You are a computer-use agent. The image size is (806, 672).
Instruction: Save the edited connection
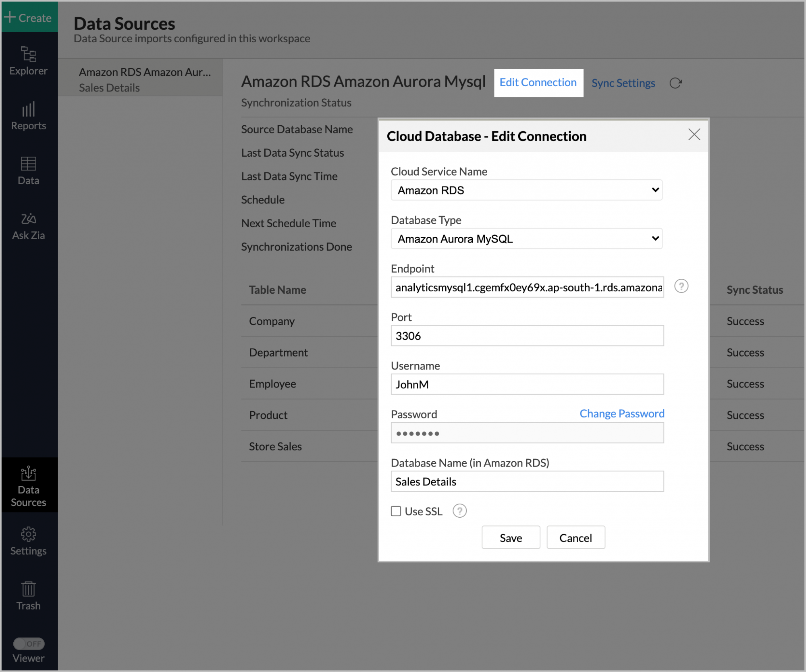tap(511, 537)
